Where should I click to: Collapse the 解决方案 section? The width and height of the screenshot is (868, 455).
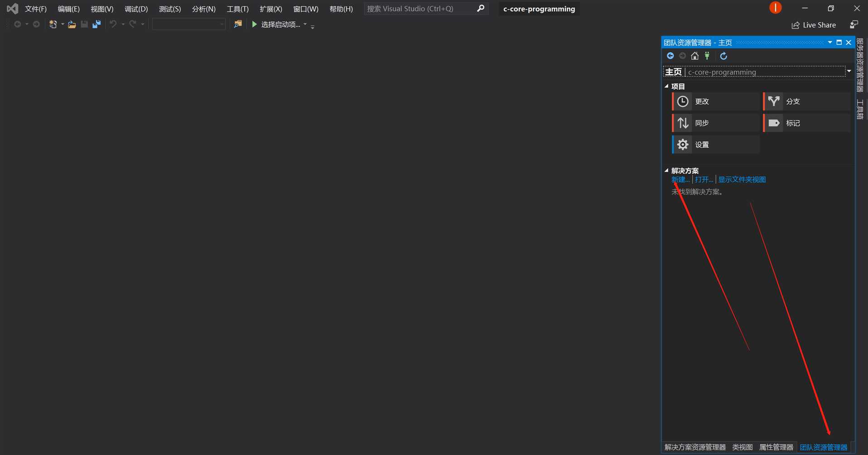click(666, 170)
